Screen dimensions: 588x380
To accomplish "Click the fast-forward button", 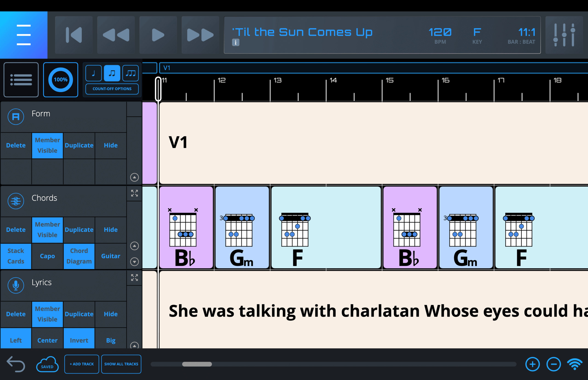I will pos(201,35).
